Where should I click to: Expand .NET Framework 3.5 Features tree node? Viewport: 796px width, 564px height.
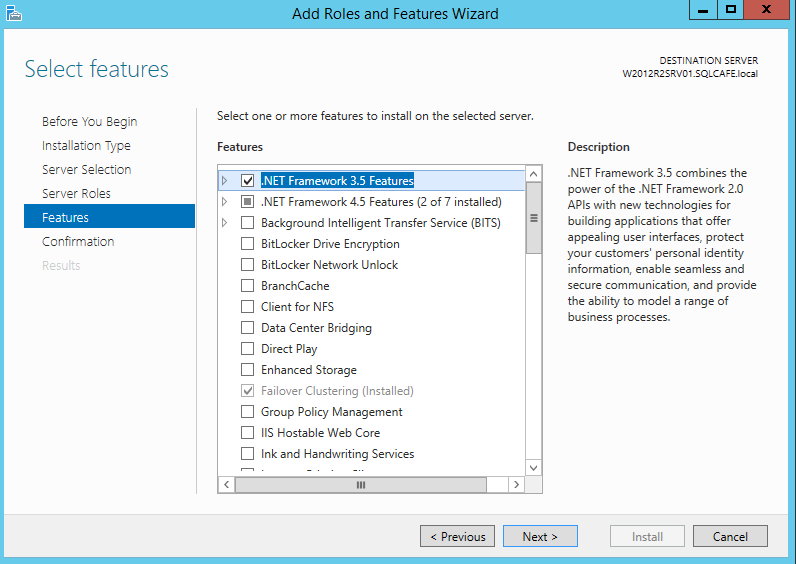225,181
